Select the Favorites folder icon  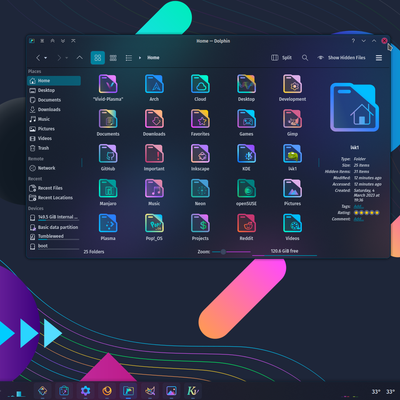click(x=200, y=119)
